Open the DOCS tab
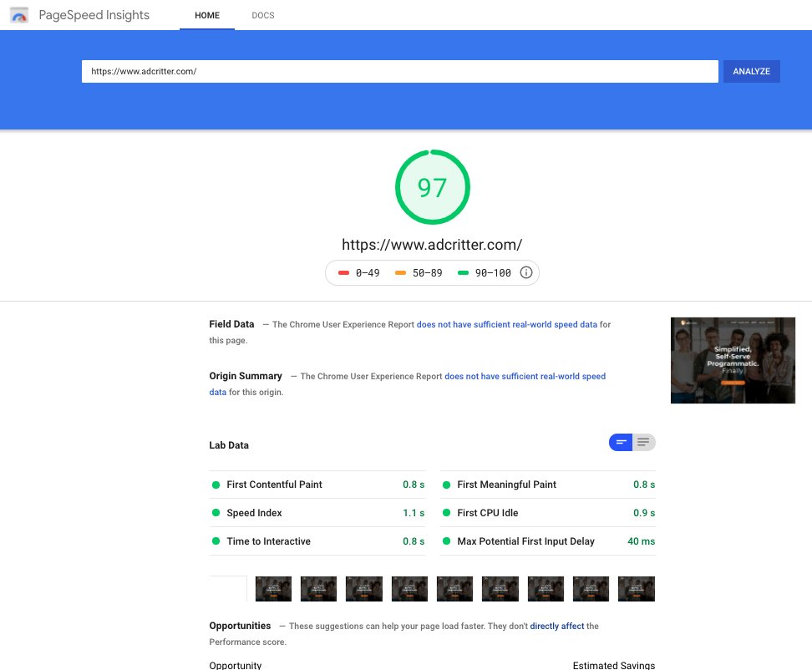This screenshot has height=670, width=812. (263, 16)
